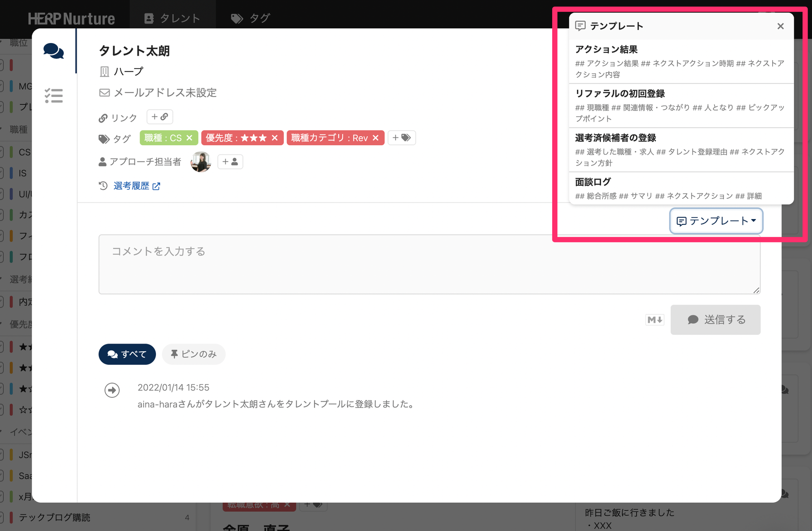Choose the 選考済候補者の登録 template

(681, 150)
